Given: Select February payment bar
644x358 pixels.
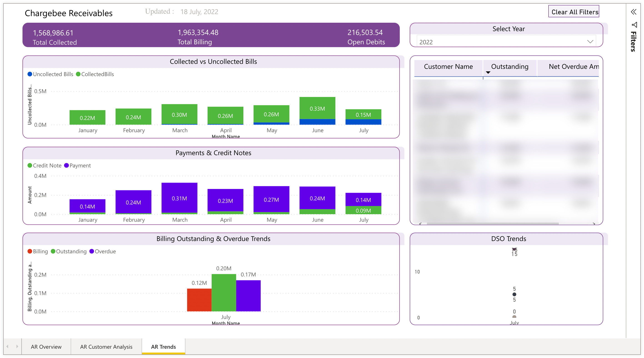Looking at the screenshot, I should click(x=133, y=202).
